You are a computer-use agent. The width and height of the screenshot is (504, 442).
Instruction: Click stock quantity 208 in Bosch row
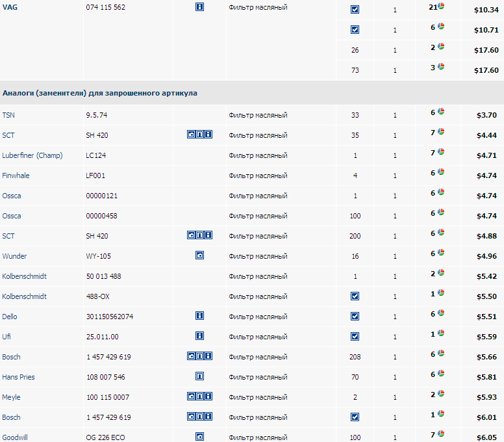pyautogui.click(x=355, y=357)
